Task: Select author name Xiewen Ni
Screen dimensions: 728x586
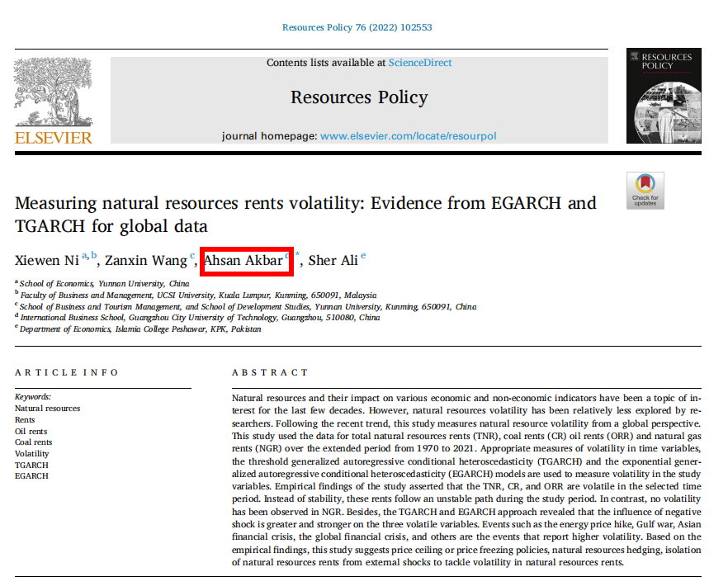Action: pyautogui.click(x=46, y=261)
